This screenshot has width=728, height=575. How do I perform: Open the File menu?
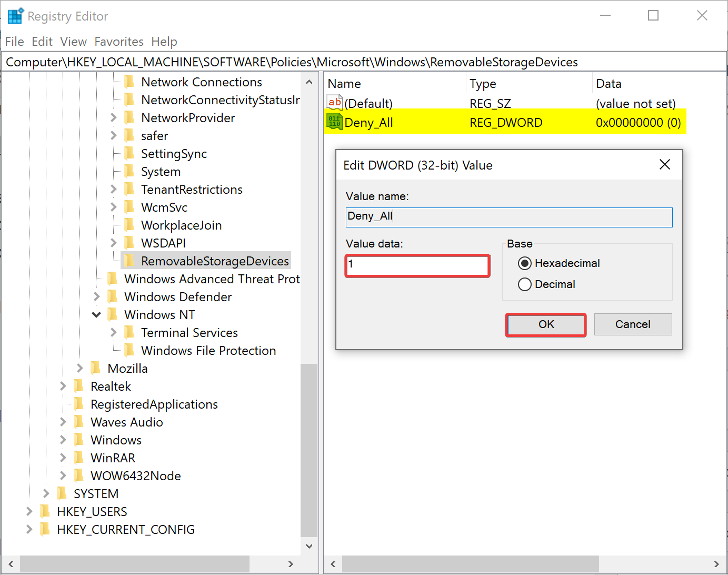click(15, 42)
